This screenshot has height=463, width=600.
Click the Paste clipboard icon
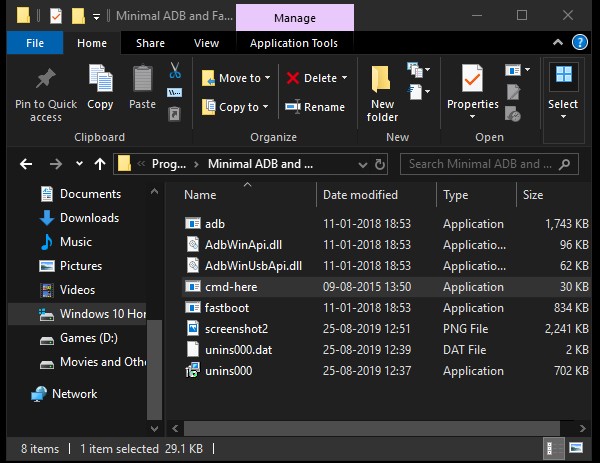pos(142,78)
